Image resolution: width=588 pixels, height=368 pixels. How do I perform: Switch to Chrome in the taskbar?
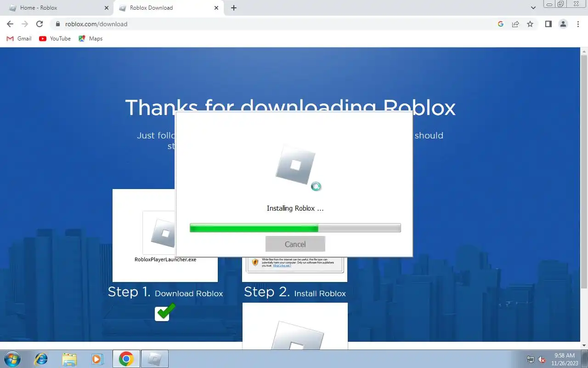pos(126,359)
